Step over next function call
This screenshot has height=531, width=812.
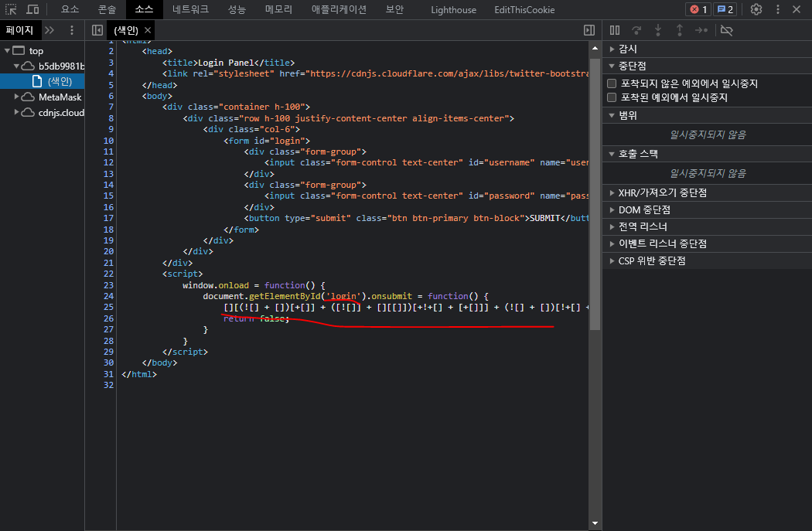coord(636,30)
